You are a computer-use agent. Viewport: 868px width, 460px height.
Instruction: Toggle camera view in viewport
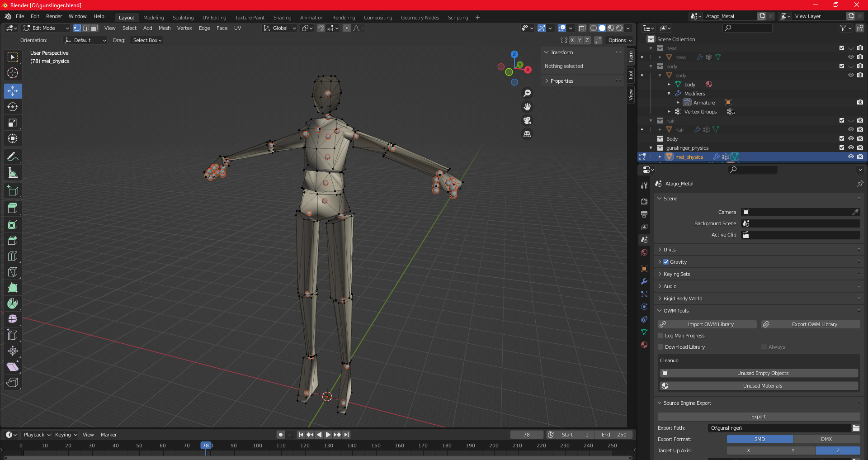pyautogui.click(x=527, y=120)
